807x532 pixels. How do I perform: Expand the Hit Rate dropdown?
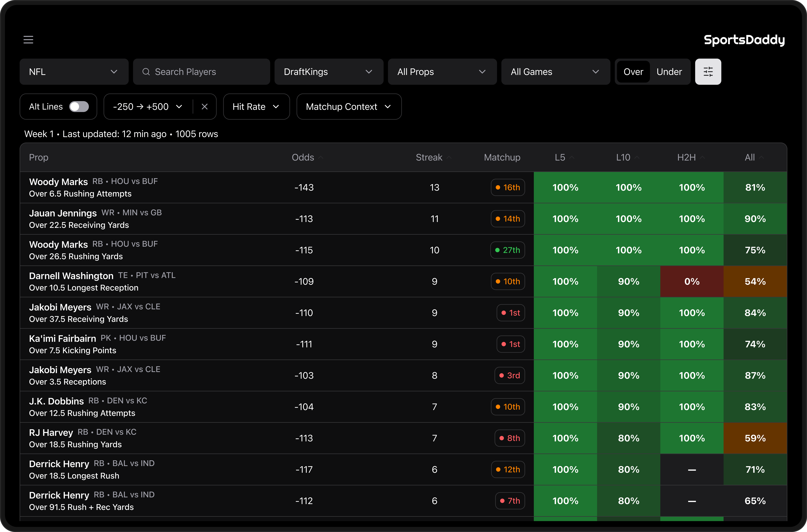[x=256, y=107]
